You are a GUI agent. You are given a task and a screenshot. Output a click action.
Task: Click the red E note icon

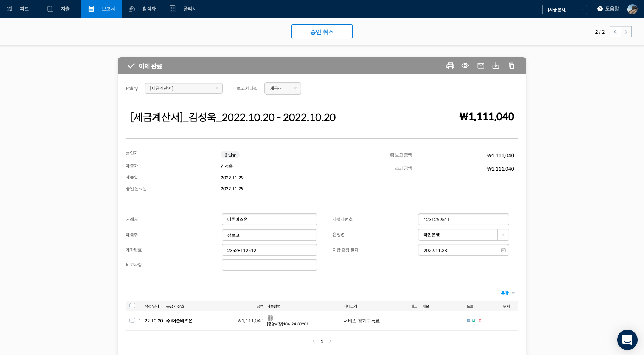coord(480,321)
